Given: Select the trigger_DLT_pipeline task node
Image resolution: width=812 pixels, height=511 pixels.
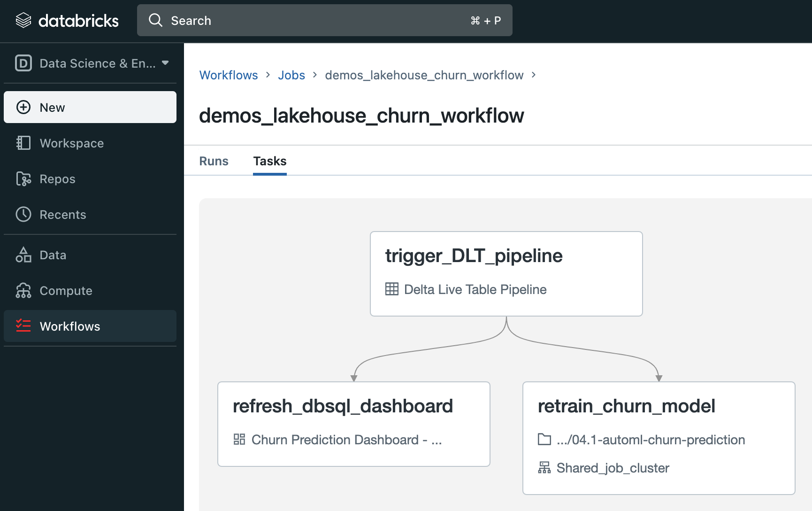Looking at the screenshot, I should pyautogui.click(x=506, y=274).
